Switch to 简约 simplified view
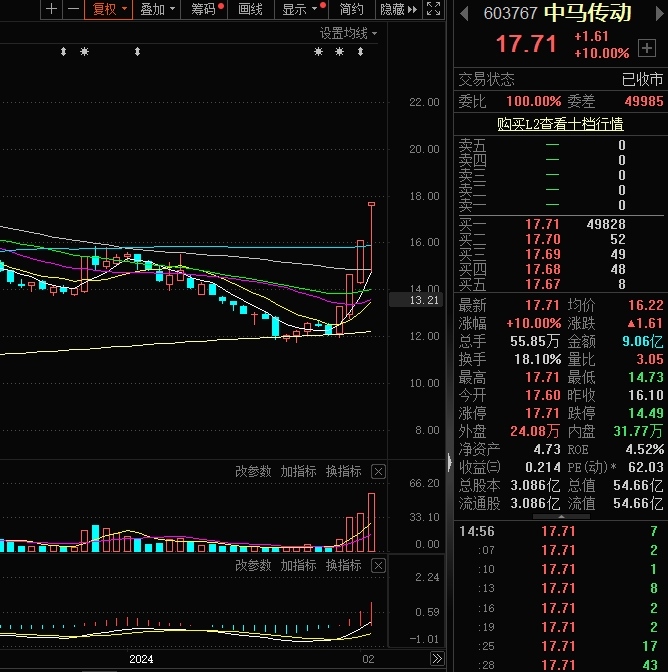This screenshot has height=672, width=668. click(351, 9)
